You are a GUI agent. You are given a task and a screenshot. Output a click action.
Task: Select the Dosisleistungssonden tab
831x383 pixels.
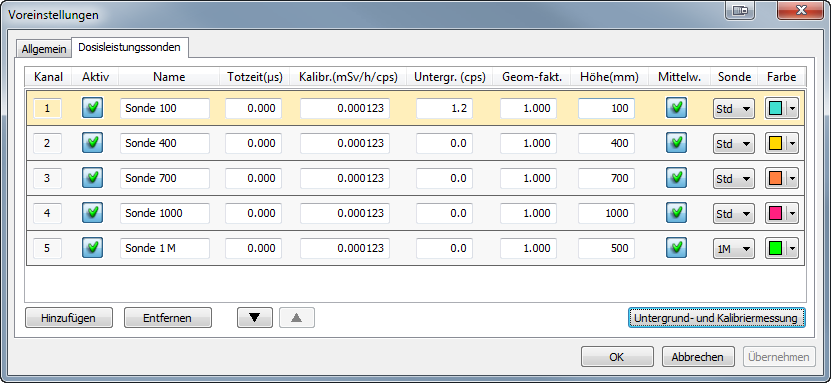coord(129,47)
